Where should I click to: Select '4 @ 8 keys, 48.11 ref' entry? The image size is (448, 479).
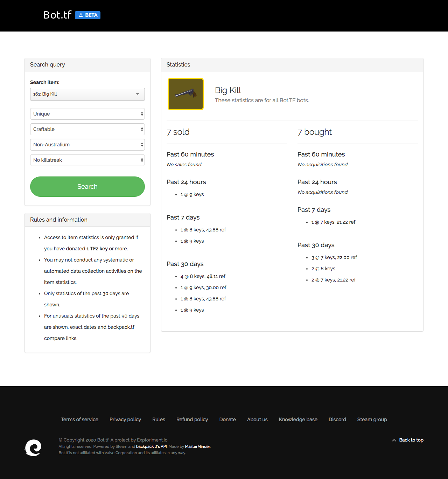click(x=203, y=276)
